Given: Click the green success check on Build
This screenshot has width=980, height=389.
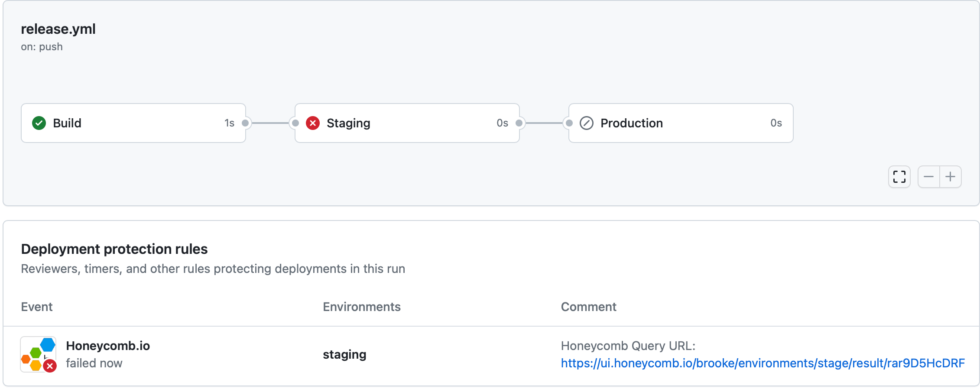Looking at the screenshot, I should pyautogui.click(x=39, y=123).
